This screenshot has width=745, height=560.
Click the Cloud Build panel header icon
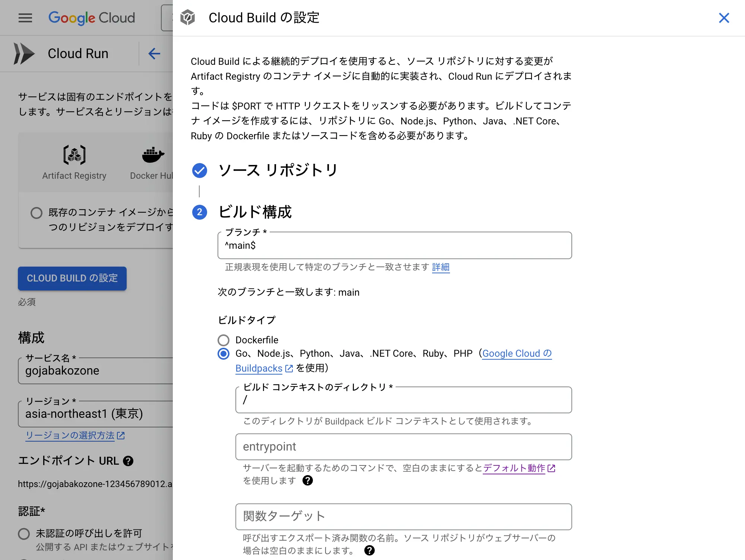click(187, 17)
